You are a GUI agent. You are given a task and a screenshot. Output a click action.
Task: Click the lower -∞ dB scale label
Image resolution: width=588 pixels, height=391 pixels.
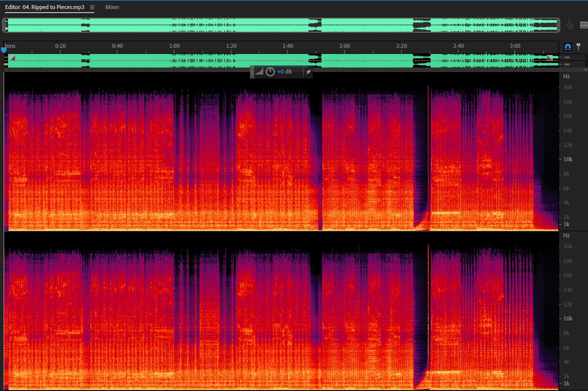[x=567, y=64]
